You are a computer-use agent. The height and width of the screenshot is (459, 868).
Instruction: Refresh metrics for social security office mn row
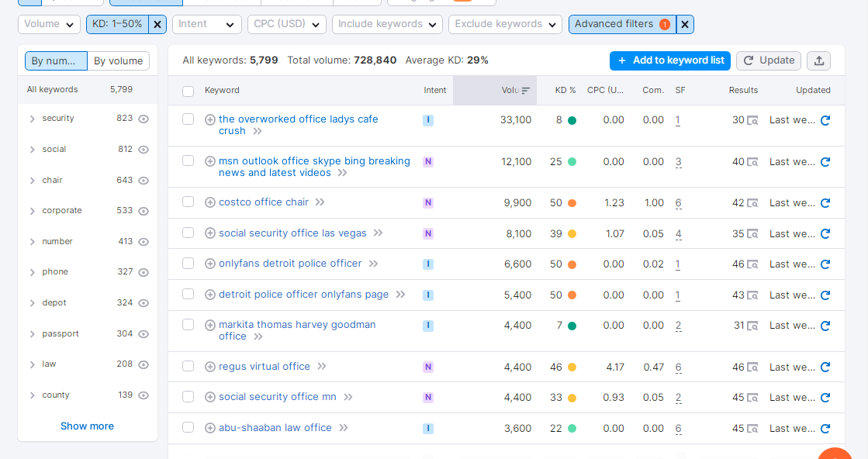(x=825, y=397)
